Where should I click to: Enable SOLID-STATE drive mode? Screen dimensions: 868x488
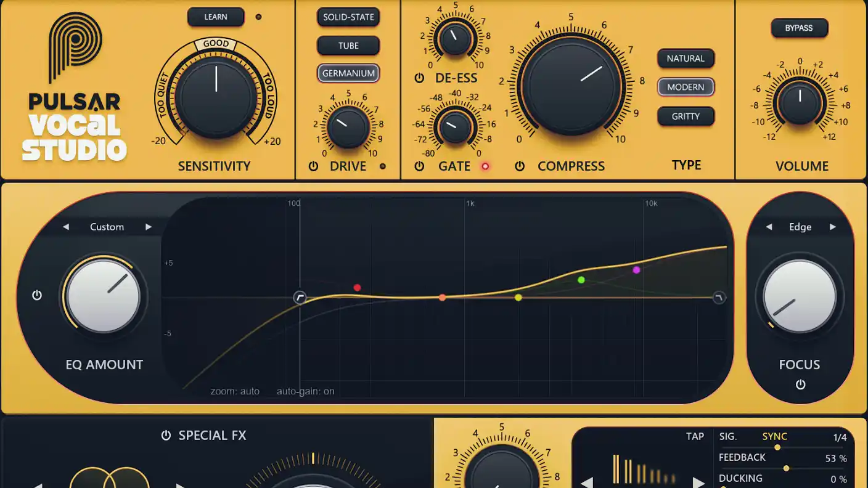tap(348, 17)
